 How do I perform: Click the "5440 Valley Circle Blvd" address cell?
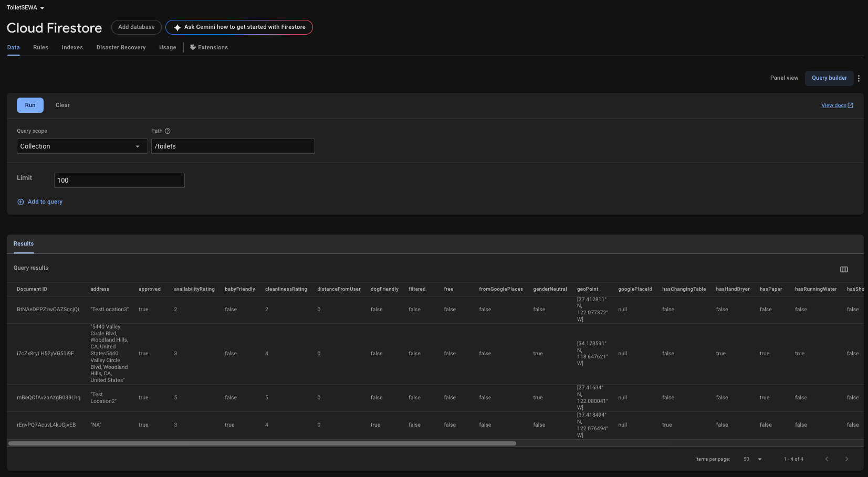pos(109,354)
